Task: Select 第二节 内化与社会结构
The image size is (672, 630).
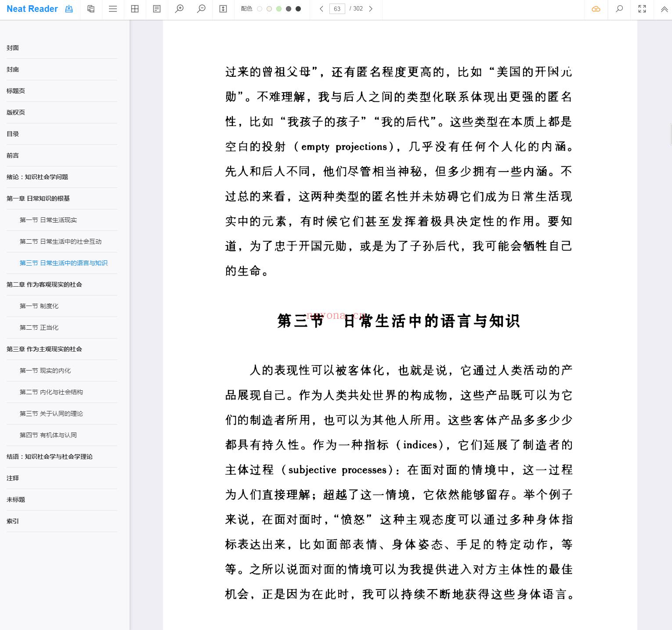Action: 51,392
